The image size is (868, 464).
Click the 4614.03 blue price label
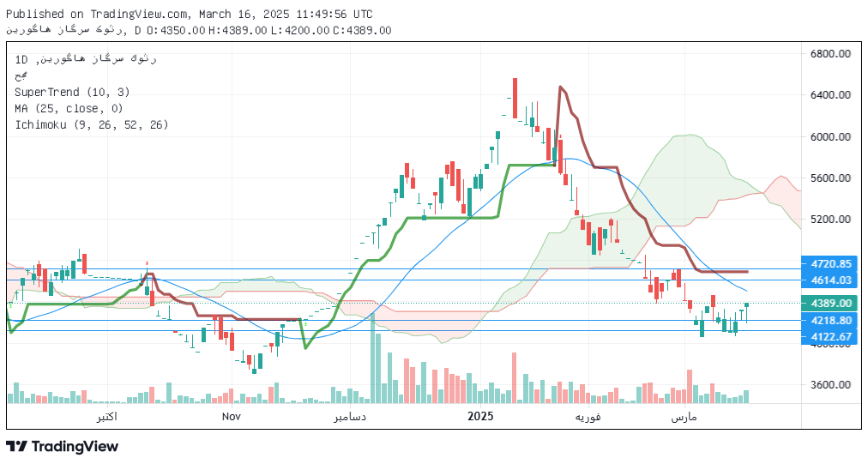pyautogui.click(x=830, y=280)
